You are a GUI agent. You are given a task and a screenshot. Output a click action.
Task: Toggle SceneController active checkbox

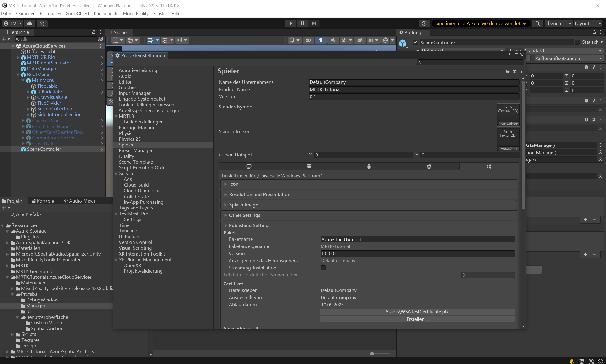coord(415,43)
